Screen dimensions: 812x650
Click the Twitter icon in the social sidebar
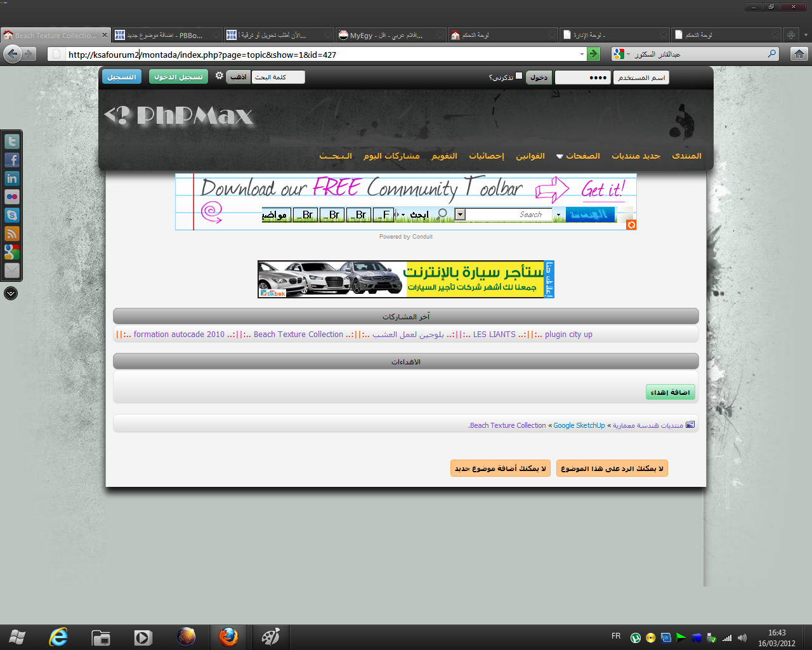click(x=12, y=142)
